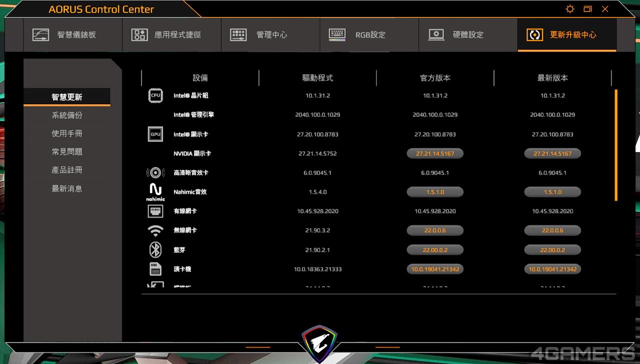Viewport: 640px width, 364px height.
Task: Click the 官方版本 column header
Action: coord(435,78)
